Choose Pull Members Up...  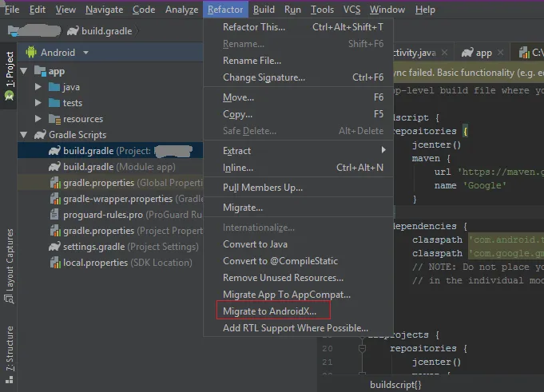click(x=299, y=188)
